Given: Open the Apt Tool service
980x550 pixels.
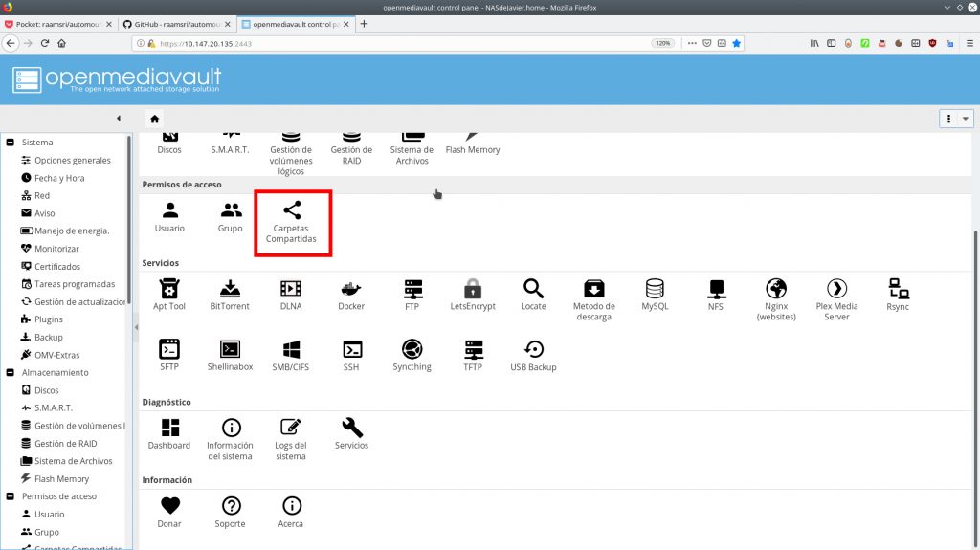Looking at the screenshot, I should tap(169, 295).
